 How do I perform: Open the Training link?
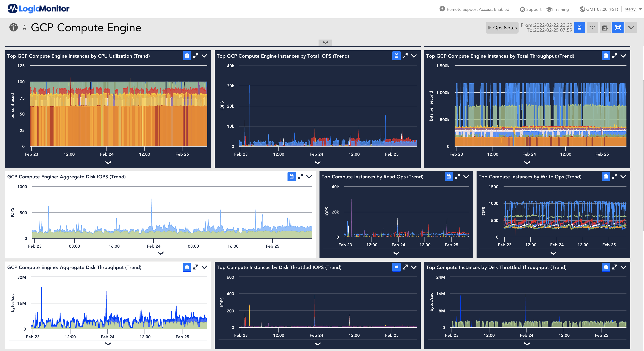point(558,9)
